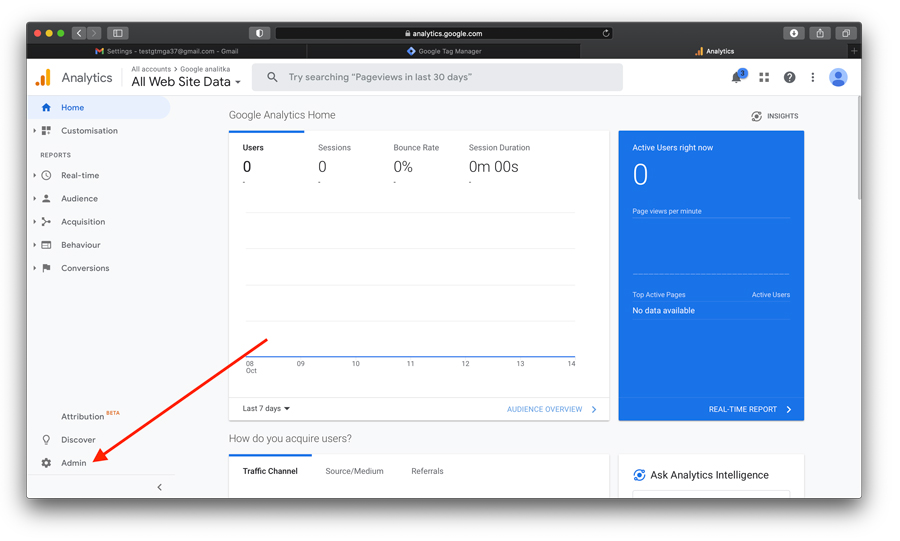Expand the Acquisition reports section
This screenshot has width=900, height=541.
tap(82, 222)
